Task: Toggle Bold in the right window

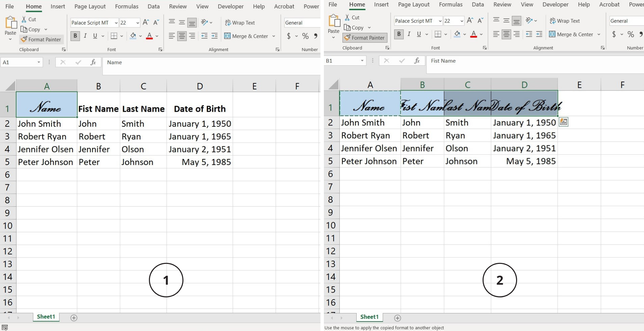Action: (399, 34)
